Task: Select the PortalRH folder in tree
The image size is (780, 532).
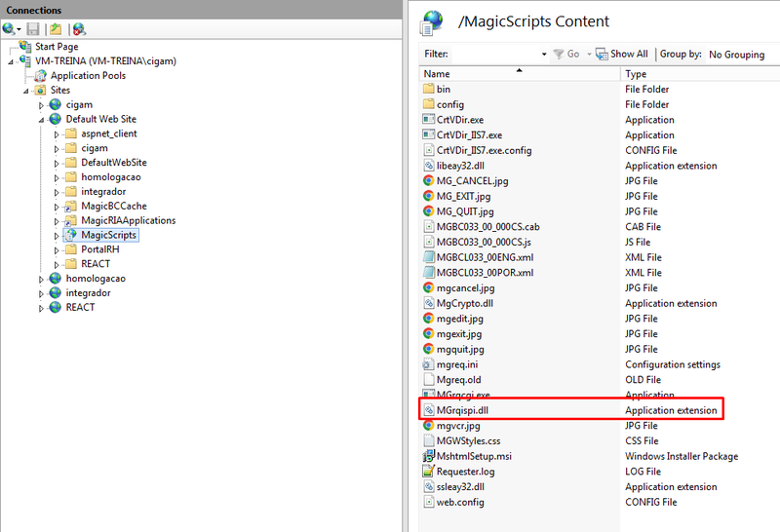Action: [100, 249]
